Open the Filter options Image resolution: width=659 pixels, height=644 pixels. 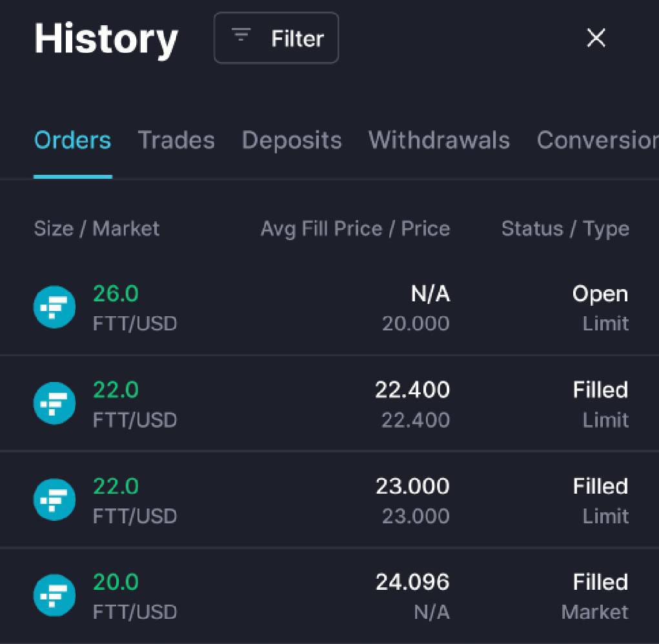[x=276, y=38]
